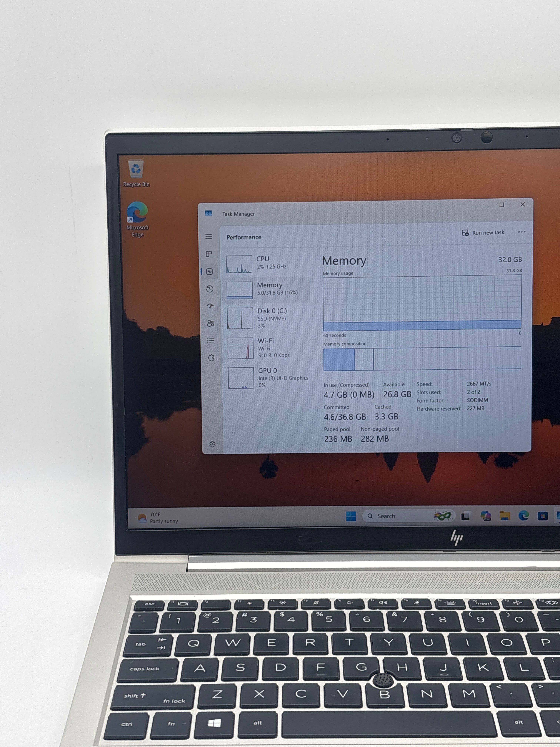Select the Performance page icon in sidebar
560x747 pixels.
coord(210,272)
